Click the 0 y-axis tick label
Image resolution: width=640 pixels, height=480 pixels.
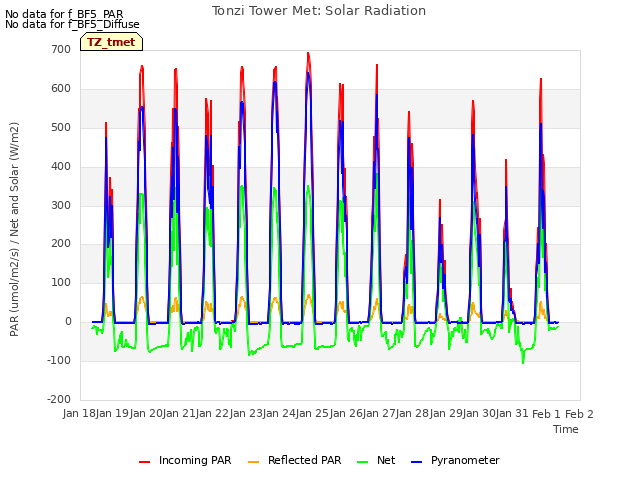click(68, 322)
